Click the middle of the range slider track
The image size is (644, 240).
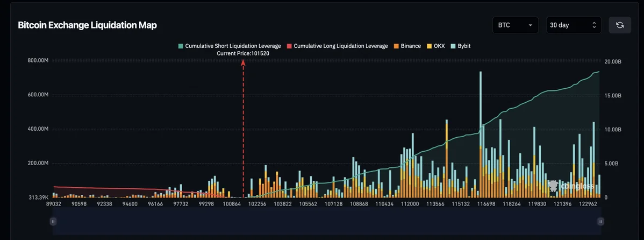click(x=327, y=221)
